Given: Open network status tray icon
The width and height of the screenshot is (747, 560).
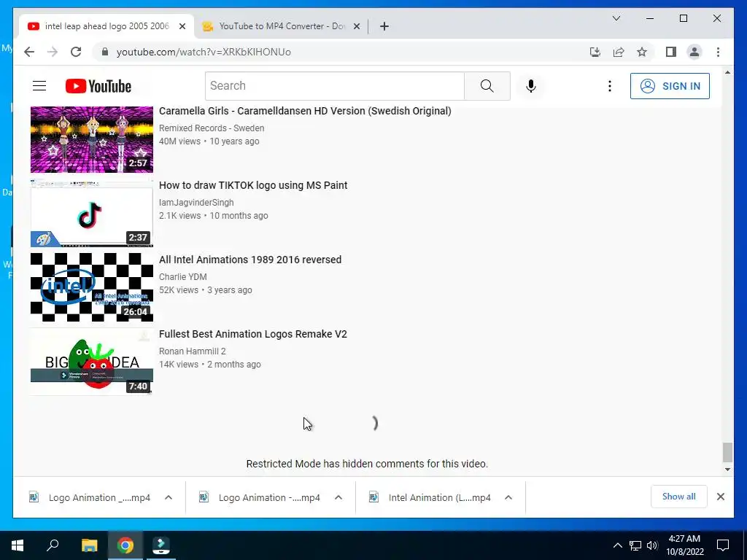Looking at the screenshot, I should [635, 545].
